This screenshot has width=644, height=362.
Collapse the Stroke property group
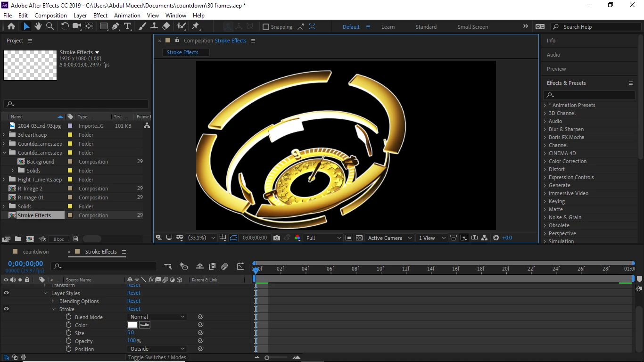(x=54, y=309)
